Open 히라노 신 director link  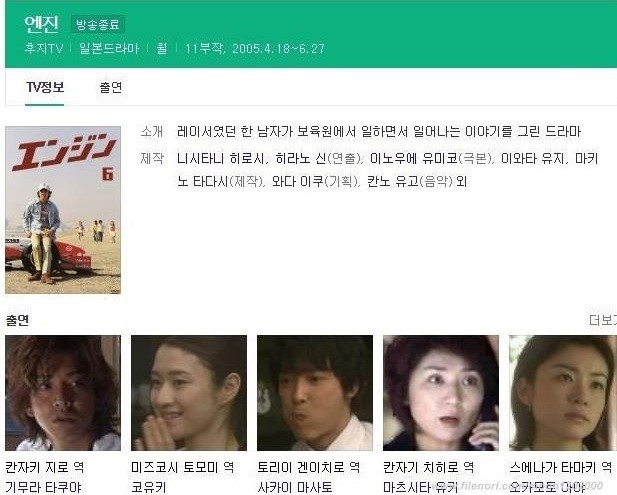(x=301, y=159)
